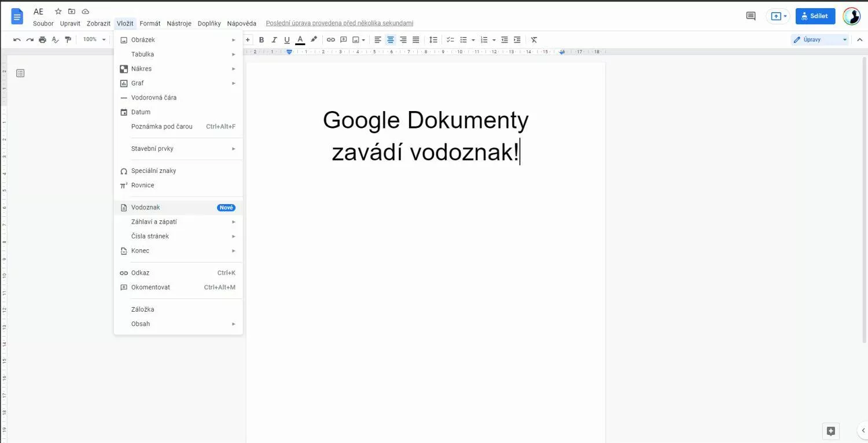
Task: Click the Redo arrow icon
Action: (x=30, y=40)
